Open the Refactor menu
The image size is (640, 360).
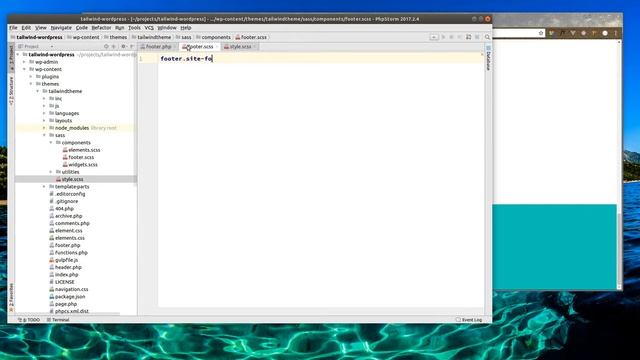[101, 28]
